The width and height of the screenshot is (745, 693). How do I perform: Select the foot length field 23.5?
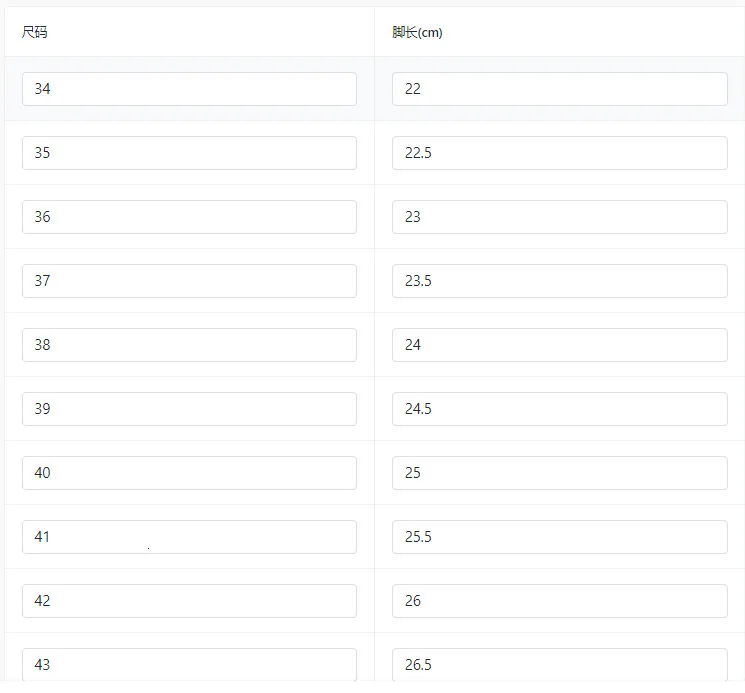[x=559, y=281]
